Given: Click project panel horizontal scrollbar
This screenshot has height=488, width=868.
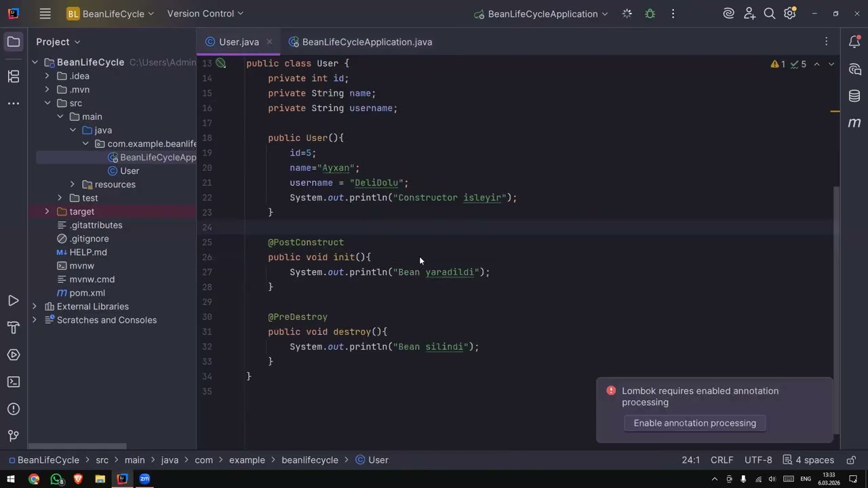Looking at the screenshot, I should [x=77, y=446].
